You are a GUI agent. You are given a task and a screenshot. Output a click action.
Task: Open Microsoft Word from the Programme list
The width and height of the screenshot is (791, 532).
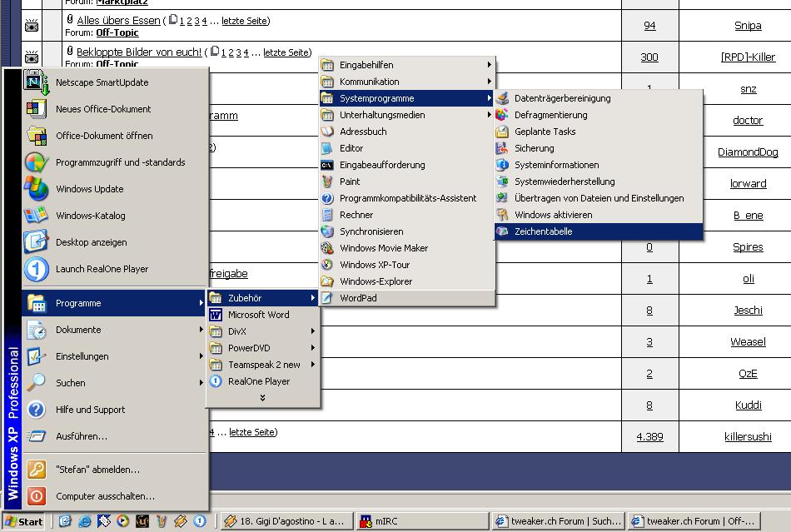pyautogui.click(x=258, y=315)
